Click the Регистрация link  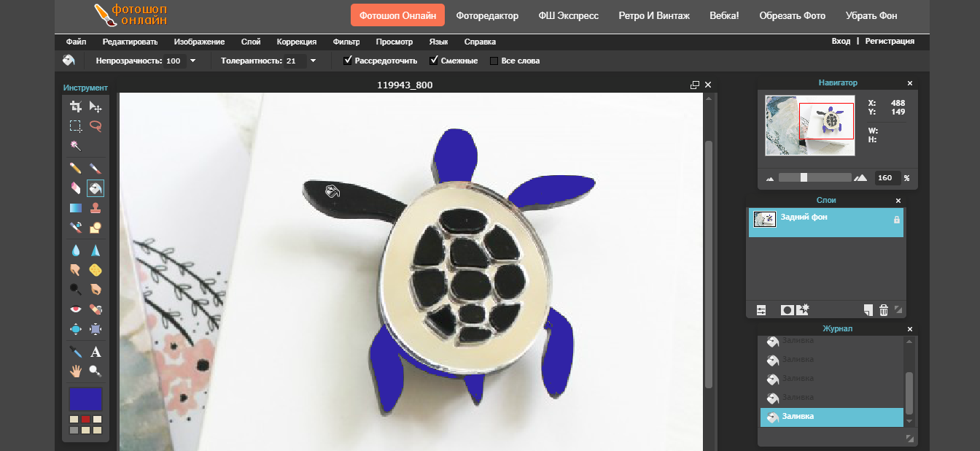coord(890,42)
